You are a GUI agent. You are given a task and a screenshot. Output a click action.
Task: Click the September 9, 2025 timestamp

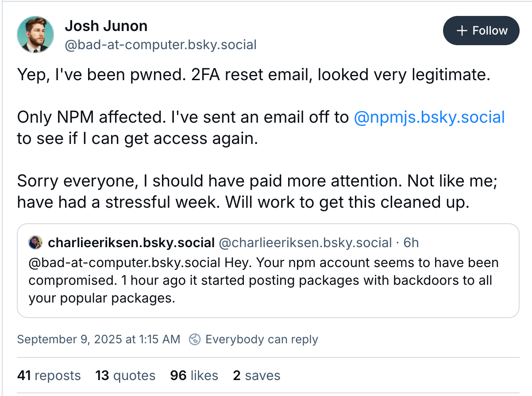point(99,340)
